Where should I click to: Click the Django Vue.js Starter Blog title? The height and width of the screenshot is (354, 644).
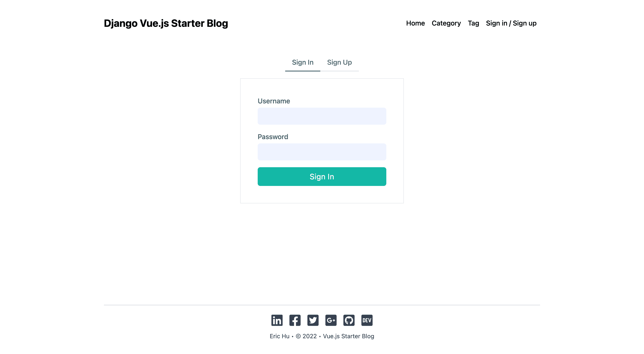[x=166, y=23]
